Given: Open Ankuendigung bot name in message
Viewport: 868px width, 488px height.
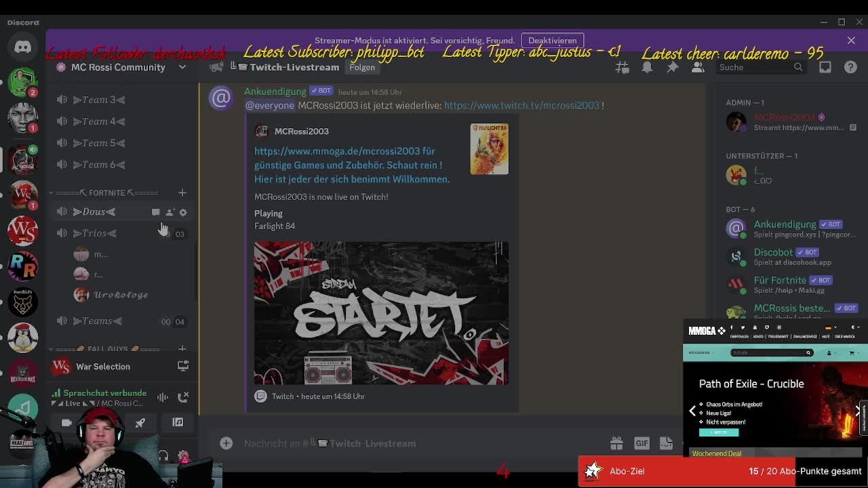Looking at the screenshot, I should [275, 91].
